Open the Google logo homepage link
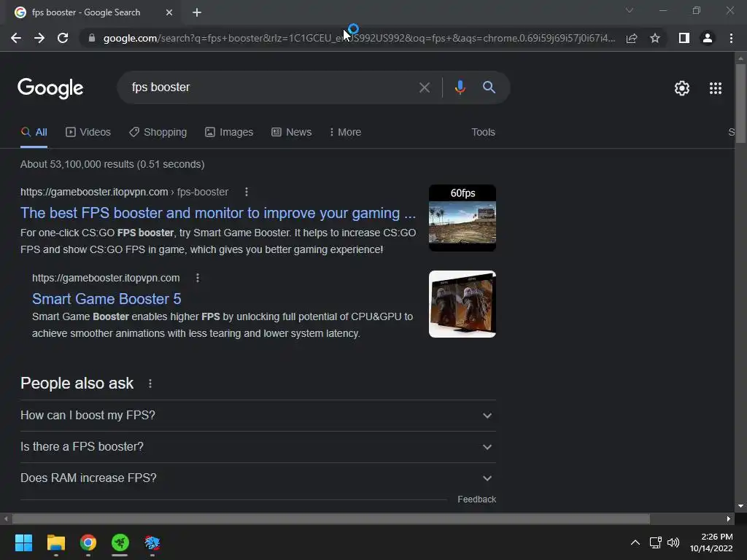 click(50, 88)
